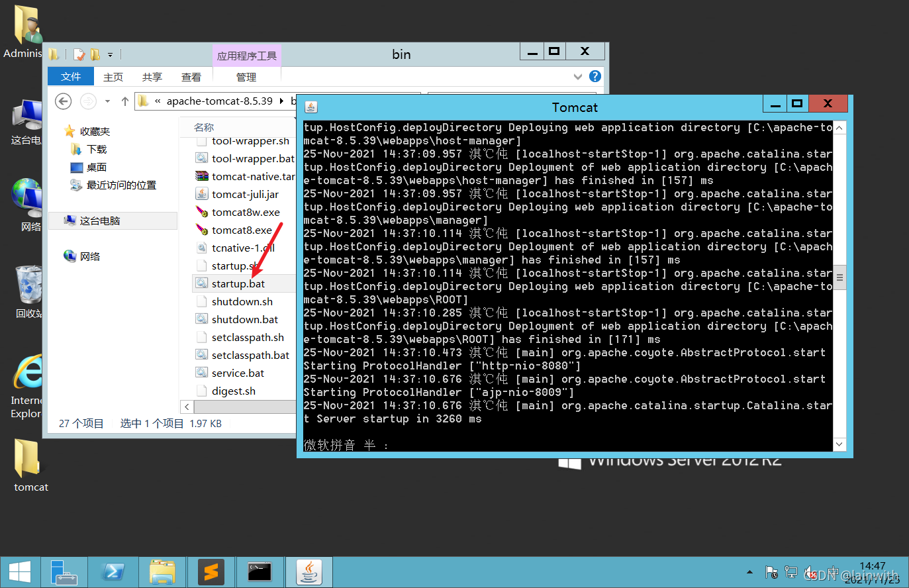Open Explorer help question icon
Viewport: 909px width, 588px height.
coord(595,76)
